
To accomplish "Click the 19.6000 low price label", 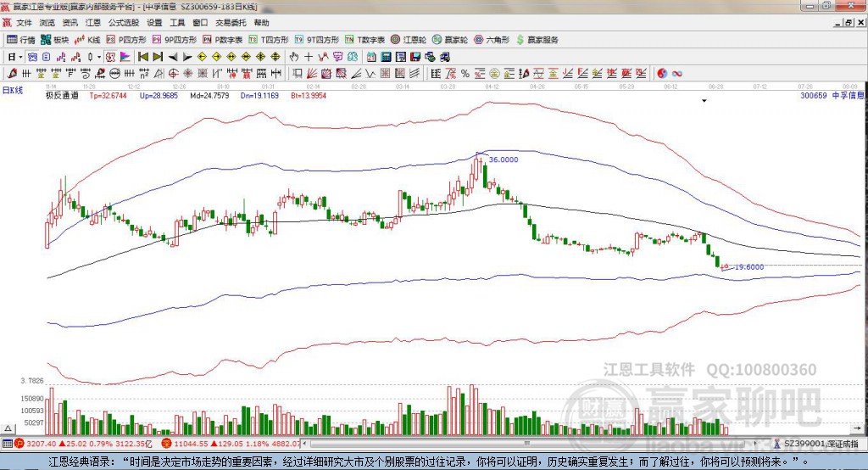I will point(749,267).
